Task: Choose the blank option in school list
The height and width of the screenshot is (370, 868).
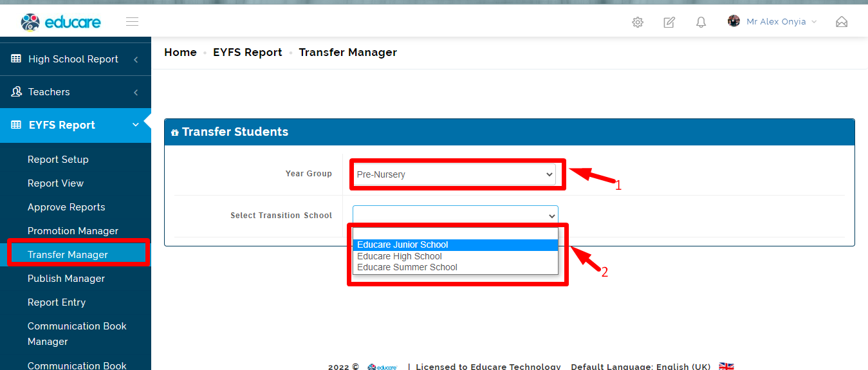Action: 456,234
